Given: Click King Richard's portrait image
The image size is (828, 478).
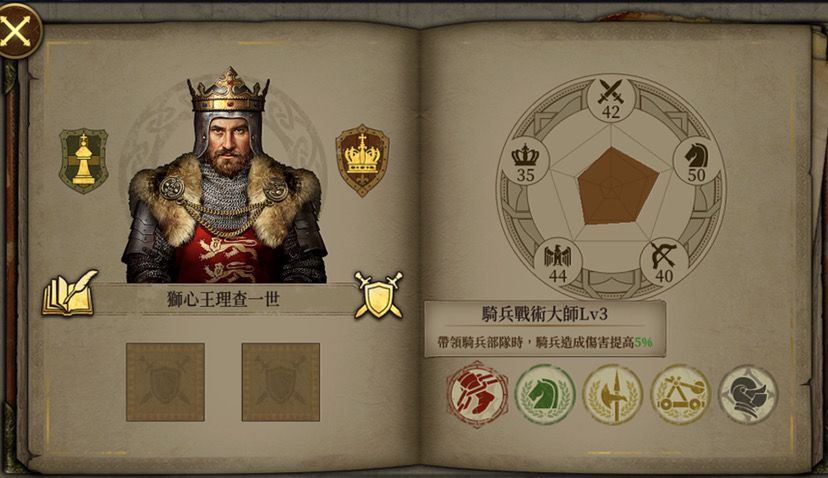Looking at the screenshot, I should 224,175.
